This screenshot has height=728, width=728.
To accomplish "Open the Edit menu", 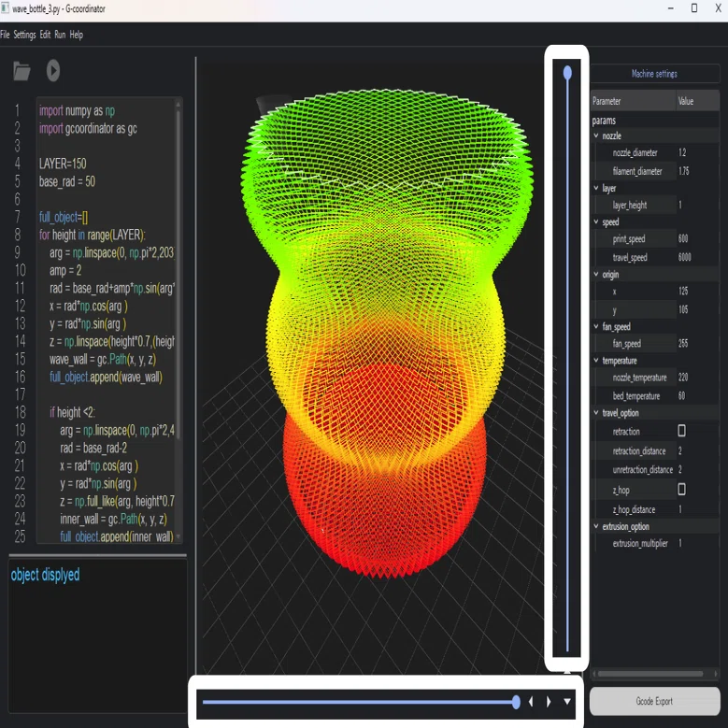I will click(45, 35).
